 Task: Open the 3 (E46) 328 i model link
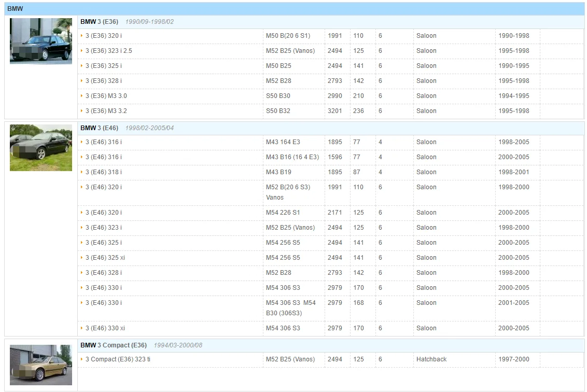pos(104,273)
